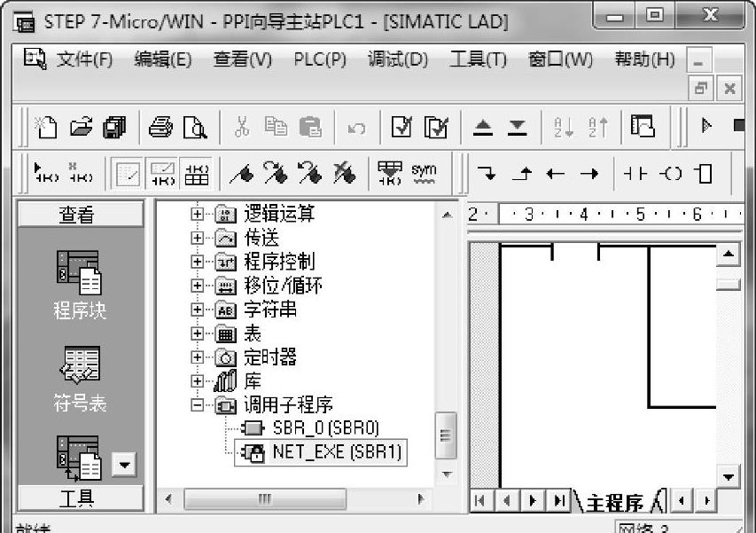Image resolution: width=756 pixels, height=533 pixels.
Task: Toggle network comments view button
Action: pos(162,173)
